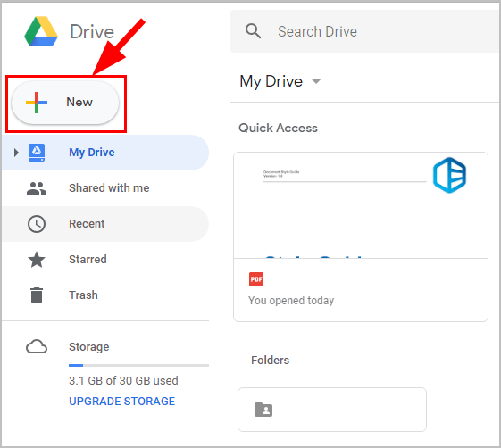This screenshot has width=501, height=448.
Task: Click the New button
Action: click(x=65, y=103)
